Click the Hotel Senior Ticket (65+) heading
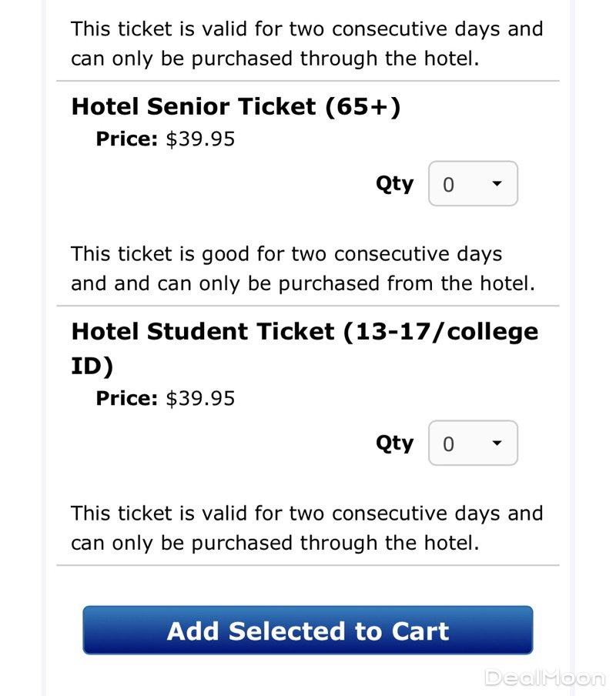The width and height of the screenshot is (616, 696). (236, 107)
